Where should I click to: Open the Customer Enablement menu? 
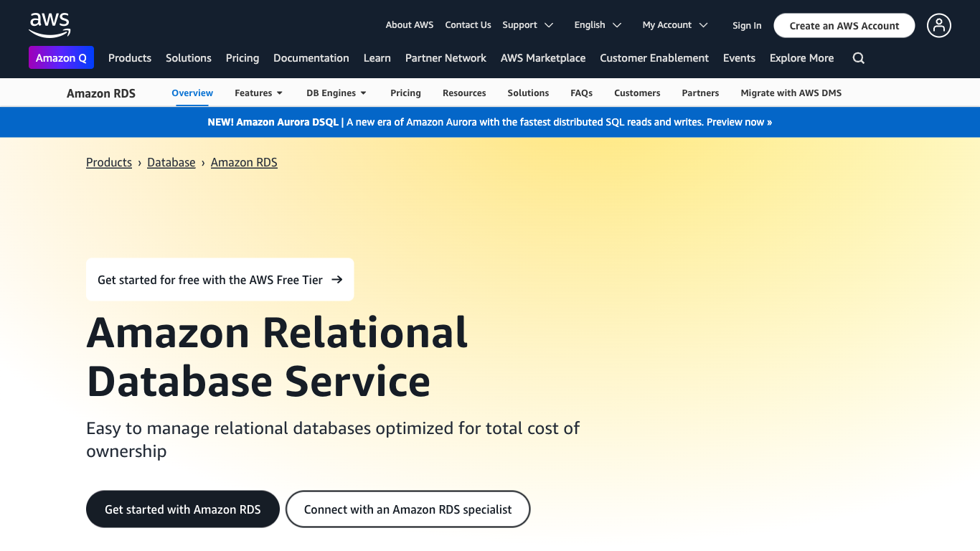pos(654,58)
